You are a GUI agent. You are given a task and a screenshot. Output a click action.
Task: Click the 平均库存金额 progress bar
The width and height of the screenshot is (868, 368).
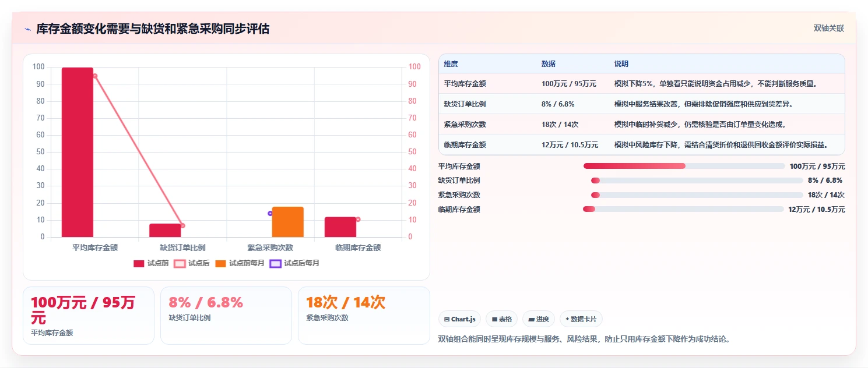point(684,166)
